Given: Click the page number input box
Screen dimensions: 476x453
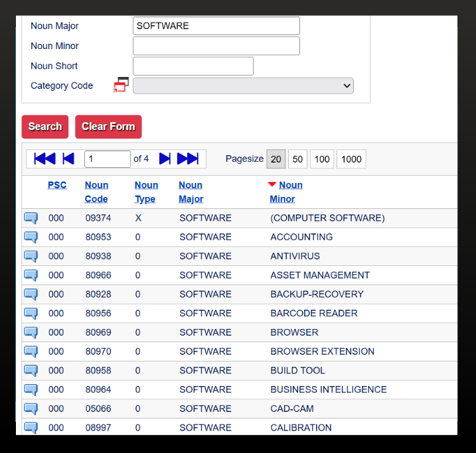Looking at the screenshot, I should point(108,159).
